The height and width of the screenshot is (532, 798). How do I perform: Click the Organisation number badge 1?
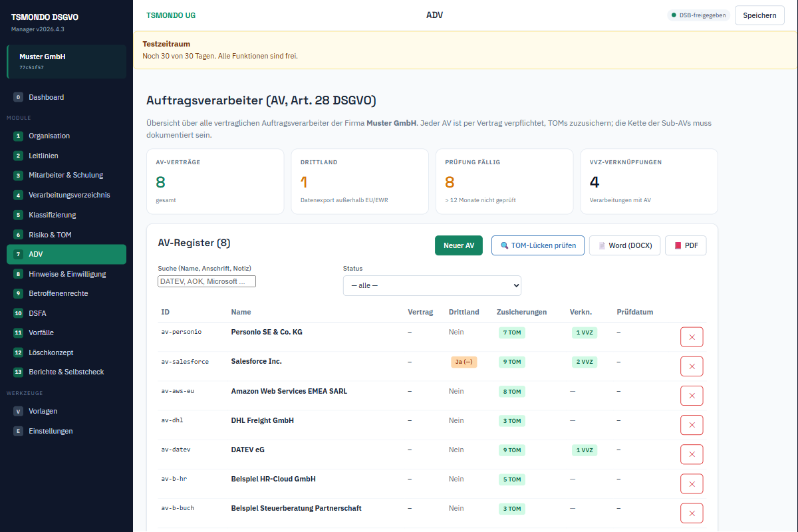18,136
